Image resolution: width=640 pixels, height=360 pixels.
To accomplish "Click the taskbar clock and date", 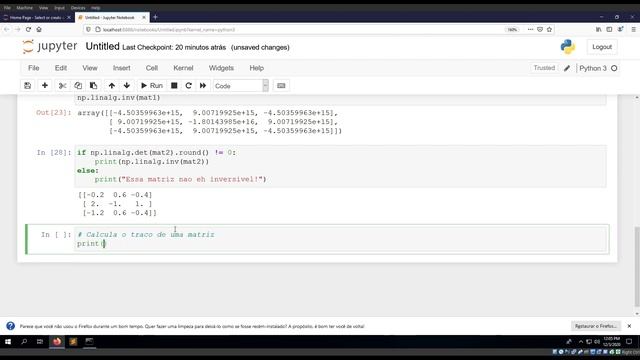I will coord(611,342).
